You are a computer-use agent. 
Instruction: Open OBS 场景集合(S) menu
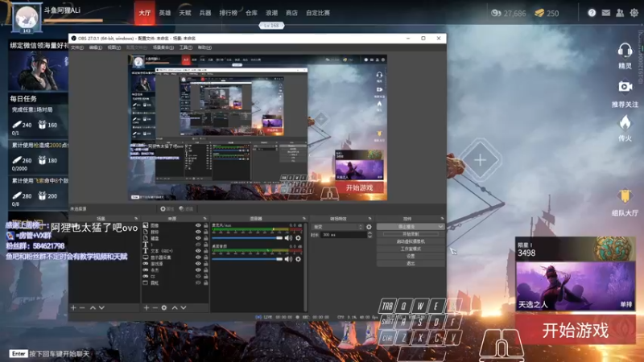[x=163, y=47]
